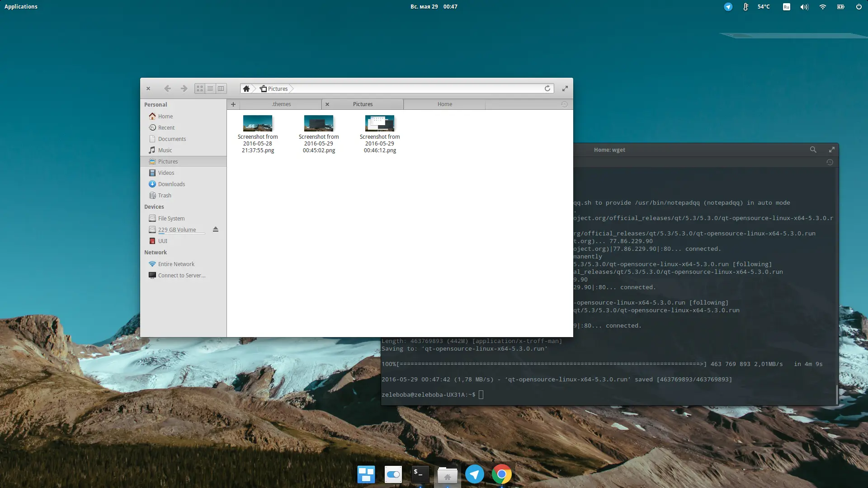Open Recent in the sidebar
The image size is (868, 488).
click(183, 128)
